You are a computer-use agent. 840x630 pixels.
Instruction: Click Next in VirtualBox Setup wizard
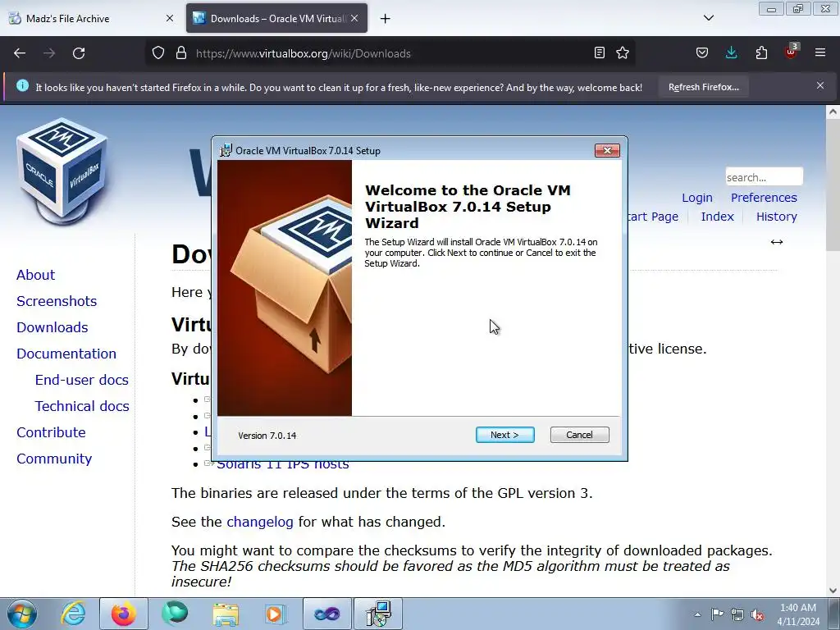[x=504, y=435]
